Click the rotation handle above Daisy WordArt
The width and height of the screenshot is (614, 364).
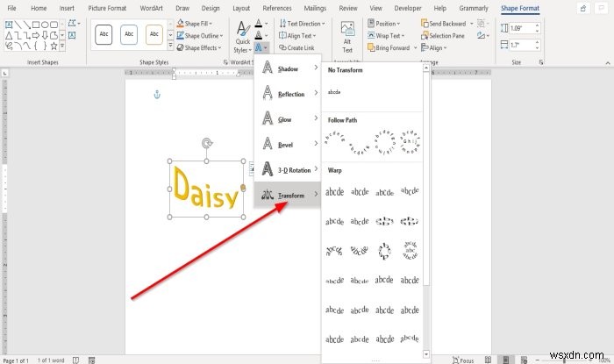pyautogui.click(x=207, y=143)
